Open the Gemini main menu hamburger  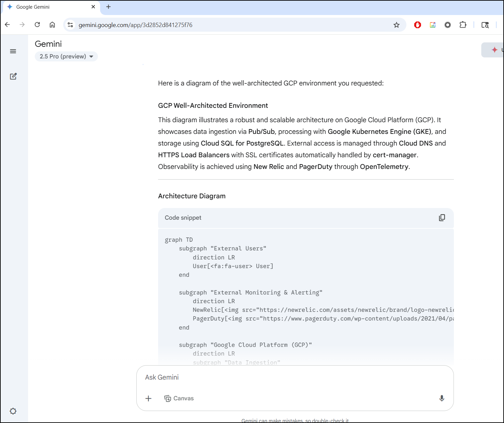pyautogui.click(x=13, y=51)
